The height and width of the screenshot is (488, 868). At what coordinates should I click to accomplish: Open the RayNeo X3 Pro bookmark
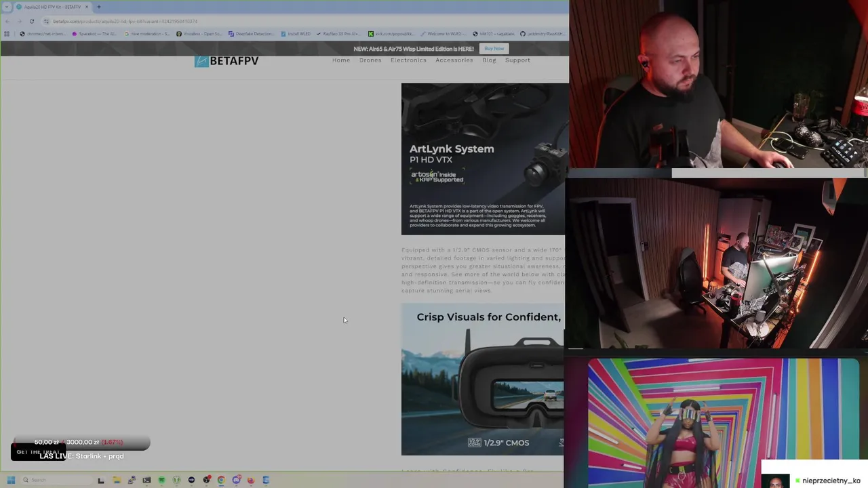coord(339,33)
